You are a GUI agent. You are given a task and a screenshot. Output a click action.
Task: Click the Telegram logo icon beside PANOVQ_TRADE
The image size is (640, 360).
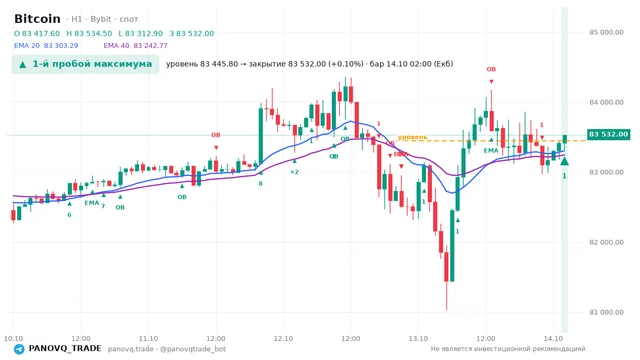(x=19, y=349)
